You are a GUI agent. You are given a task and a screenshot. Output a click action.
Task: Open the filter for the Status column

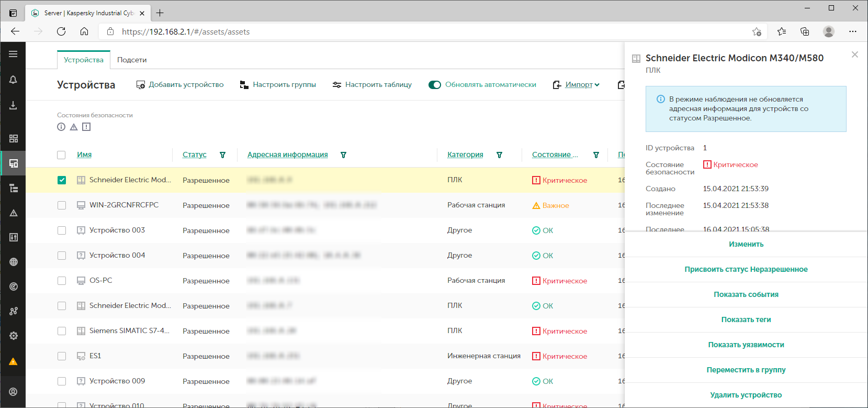click(x=222, y=155)
